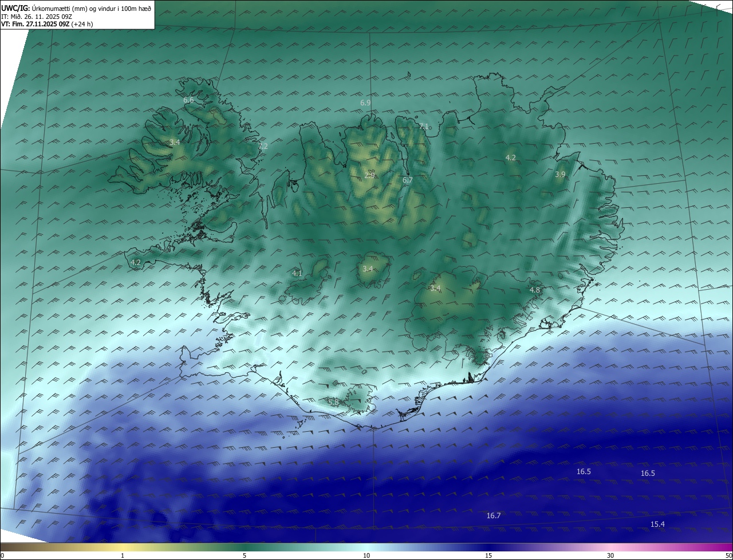Click the 15.4 value label

pos(657,524)
